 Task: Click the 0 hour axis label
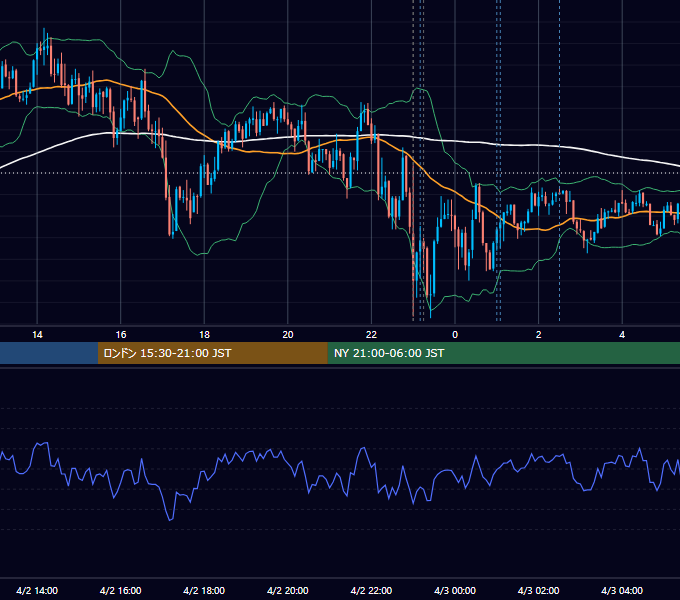pos(455,335)
